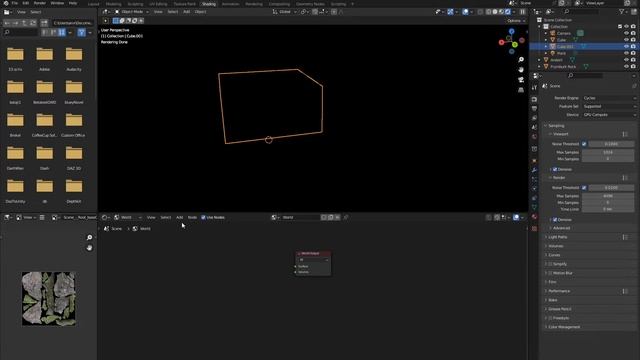This screenshot has height=360, width=640.
Task: Click the new folder icon in file browser
Action: [44, 23]
